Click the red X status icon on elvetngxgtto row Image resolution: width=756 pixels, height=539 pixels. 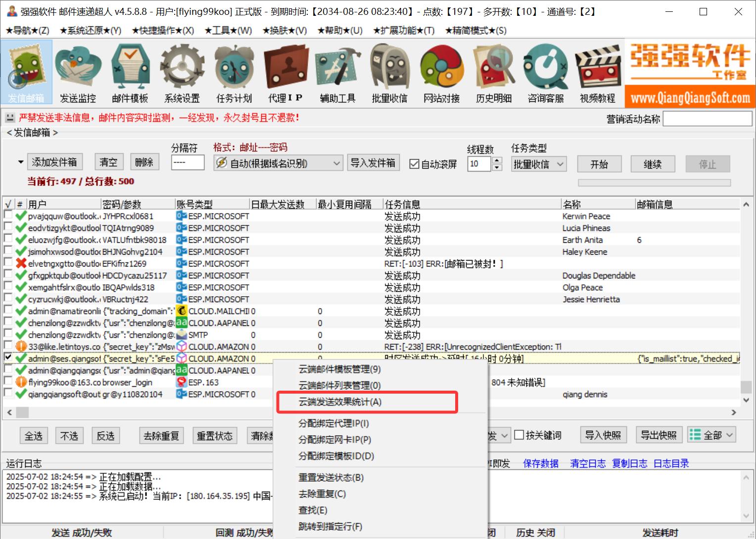tap(21, 264)
